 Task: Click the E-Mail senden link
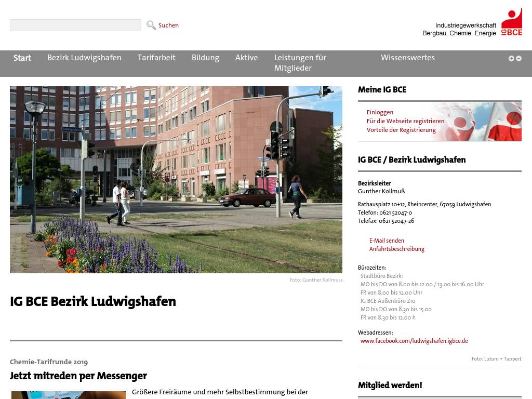pos(387,241)
